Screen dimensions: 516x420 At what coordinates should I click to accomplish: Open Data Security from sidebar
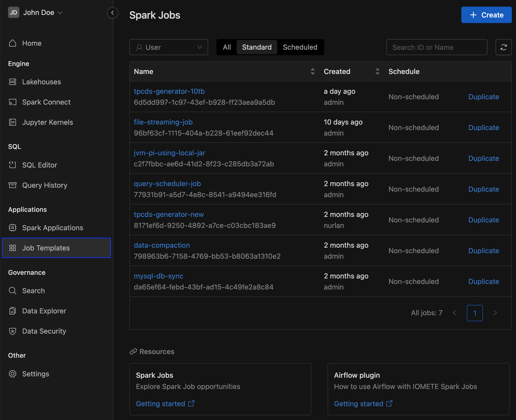tap(45, 330)
